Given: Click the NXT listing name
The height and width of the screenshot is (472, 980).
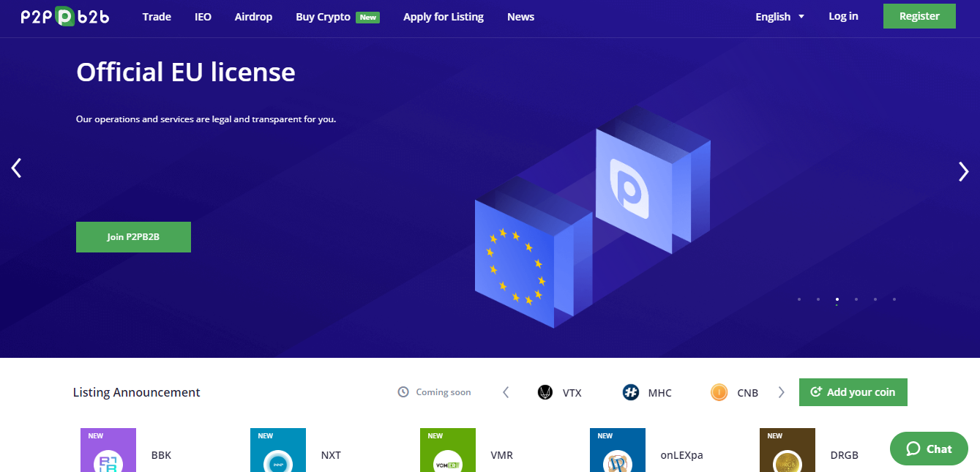Looking at the screenshot, I should pos(331,455).
